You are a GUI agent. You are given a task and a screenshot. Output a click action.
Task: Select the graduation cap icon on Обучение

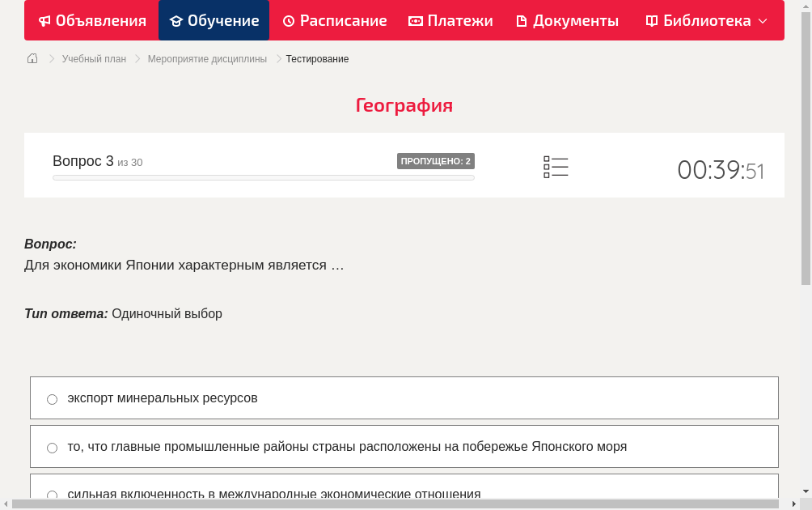click(179, 20)
